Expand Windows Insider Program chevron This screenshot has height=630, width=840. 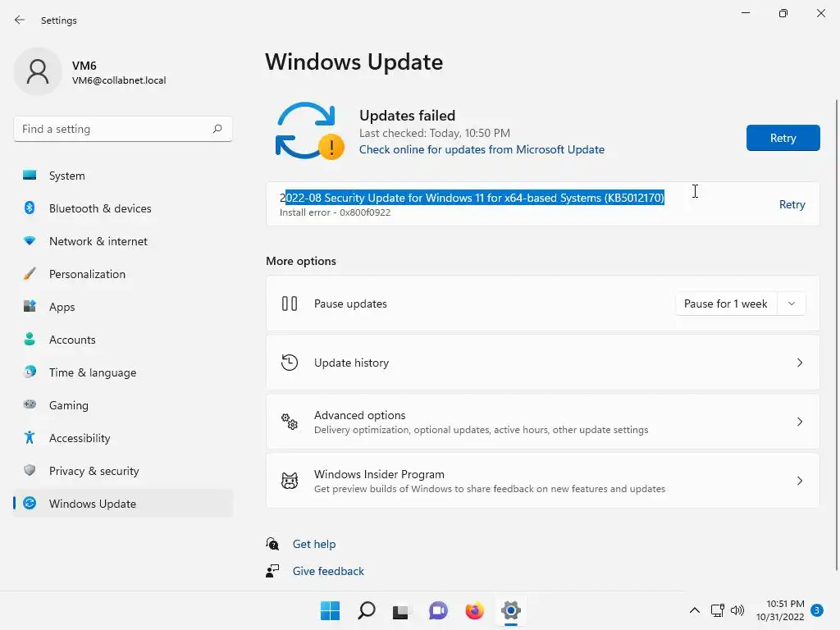tap(799, 481)
